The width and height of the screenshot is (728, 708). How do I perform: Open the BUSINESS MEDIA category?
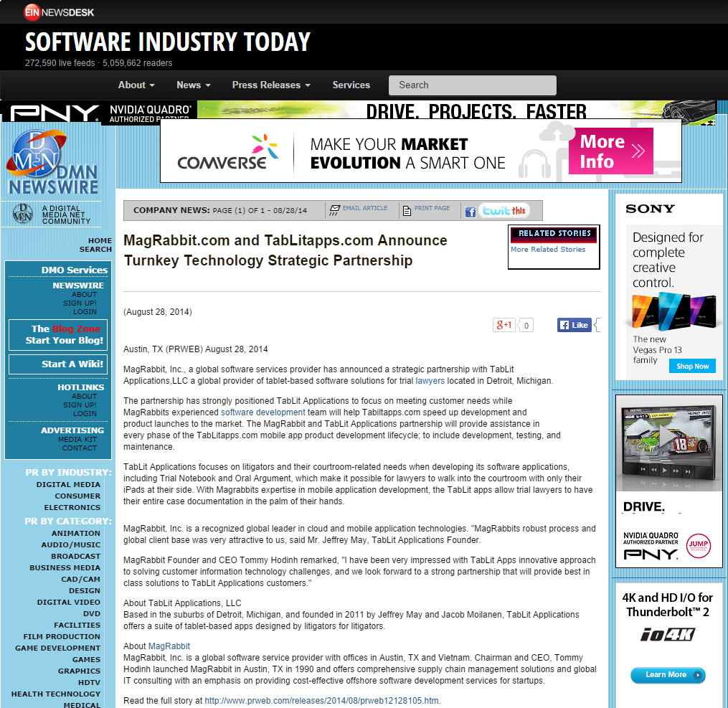(65, 568)
